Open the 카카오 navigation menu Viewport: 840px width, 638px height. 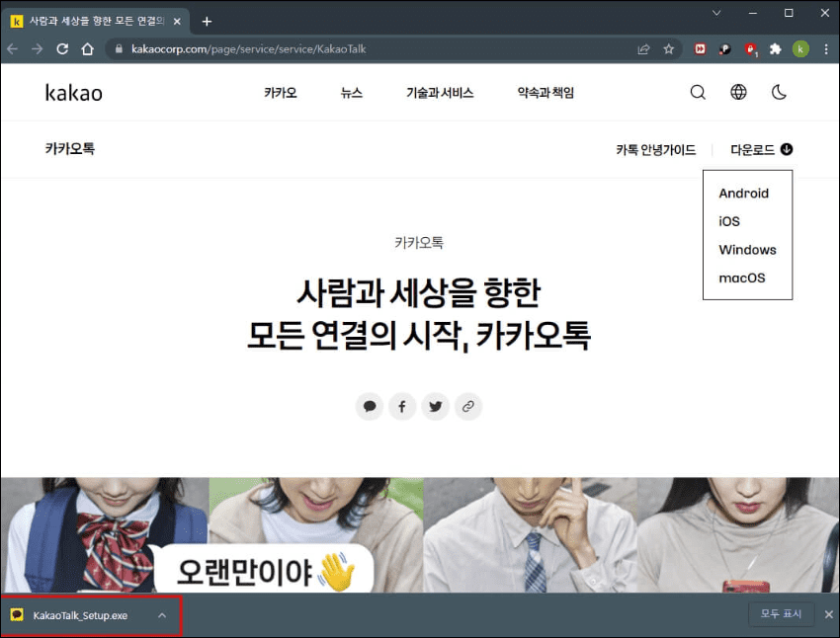click(x=281, y=93)
